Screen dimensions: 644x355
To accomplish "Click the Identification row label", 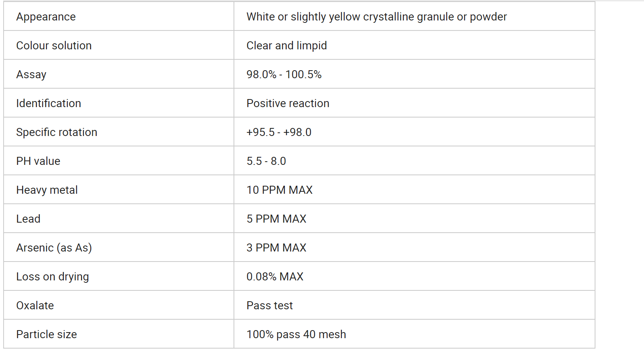I will click(x=49, y=103).
